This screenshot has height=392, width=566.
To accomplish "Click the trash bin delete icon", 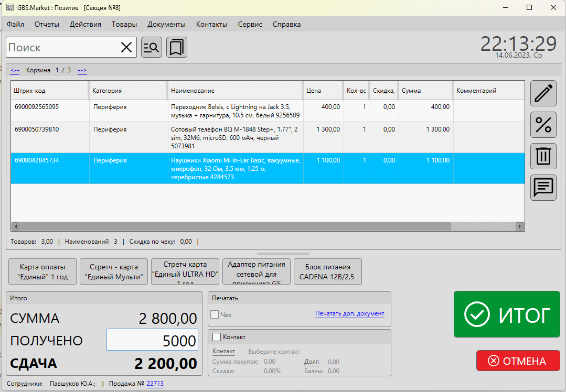I will tap(543, 156).
